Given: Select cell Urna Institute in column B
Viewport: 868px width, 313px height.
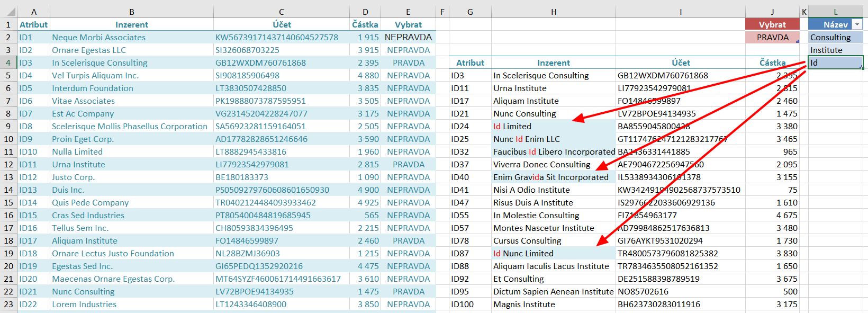Looking at the screenshot, I should (x=132, y=164).
